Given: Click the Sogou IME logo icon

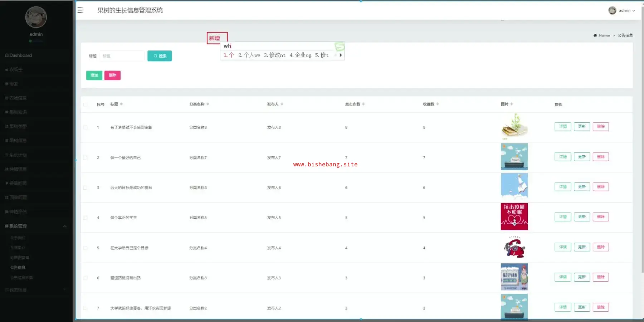Looking at the screenshot, I should pos(339,47).
